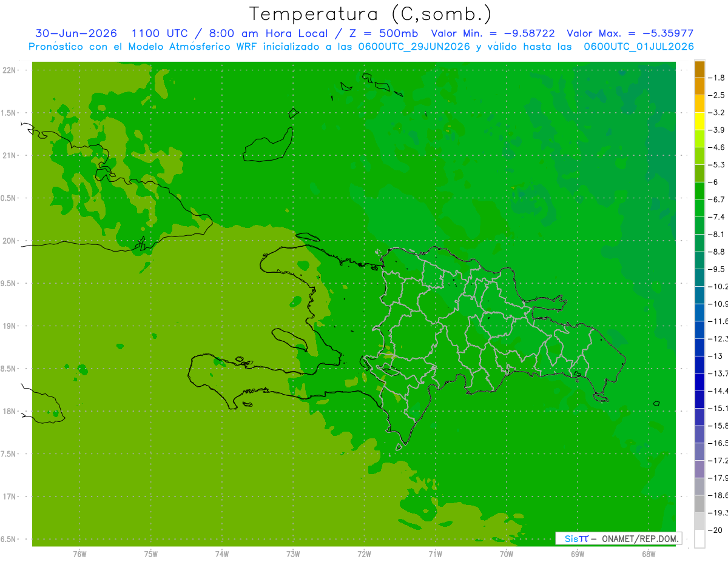Image resolution: width=728 pixels, height=562 pixels.
Task: Click the '-10.2' color scale label
Action: pyautogui.click(x=718, y=287)
